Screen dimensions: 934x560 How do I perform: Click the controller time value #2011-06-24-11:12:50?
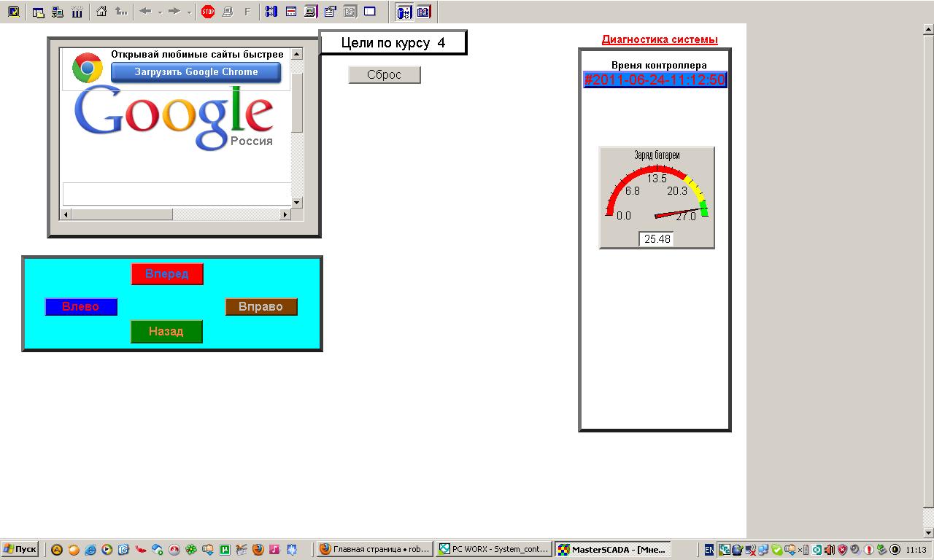click(x=655, y=79)
